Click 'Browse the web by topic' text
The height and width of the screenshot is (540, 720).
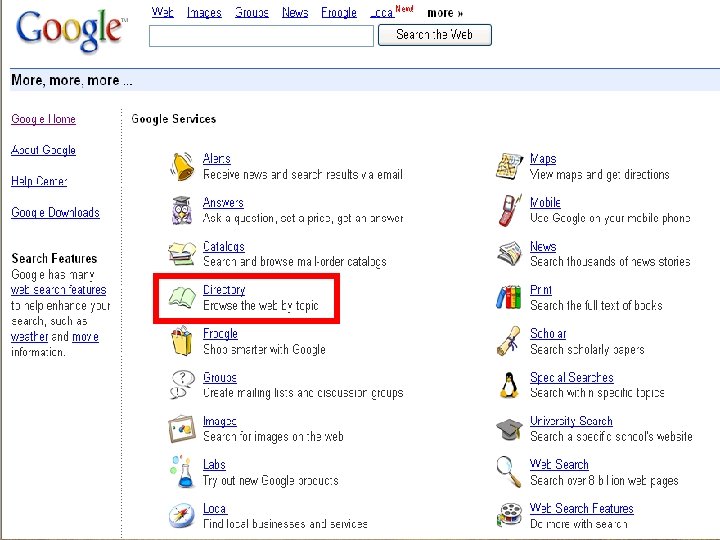coord(261,305)
